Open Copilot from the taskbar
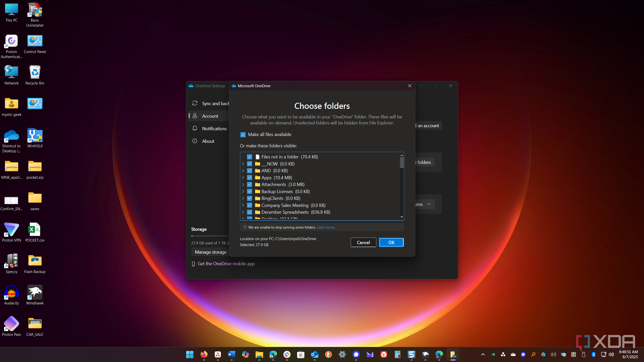The width and height of the screenshot is (644, 362). point(245,354)
